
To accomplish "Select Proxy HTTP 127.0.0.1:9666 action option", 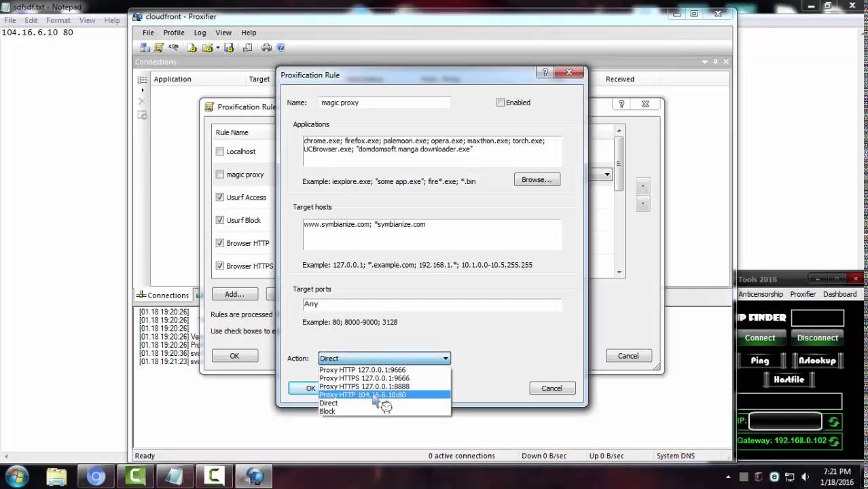I will click(x=384, y=370).
